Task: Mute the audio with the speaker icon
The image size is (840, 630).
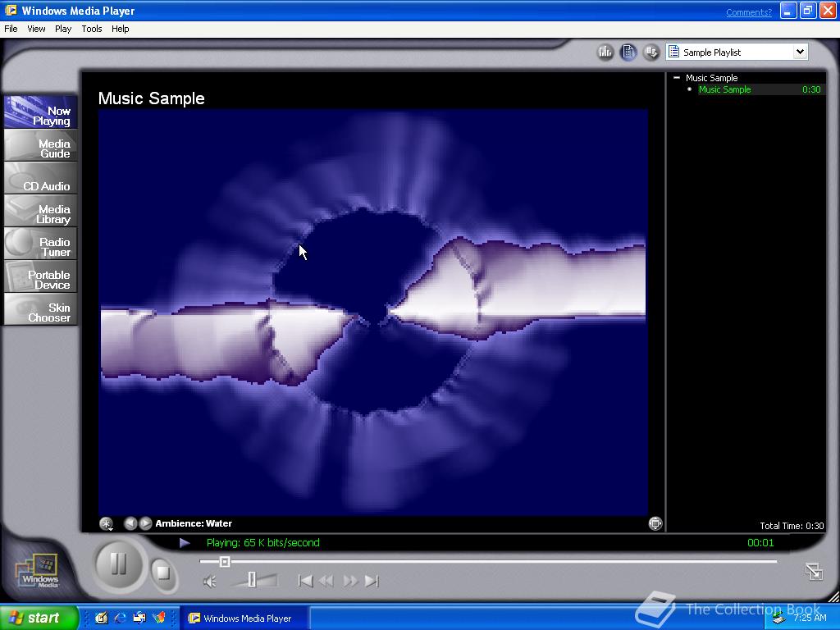Action: (x=210, y=582)
